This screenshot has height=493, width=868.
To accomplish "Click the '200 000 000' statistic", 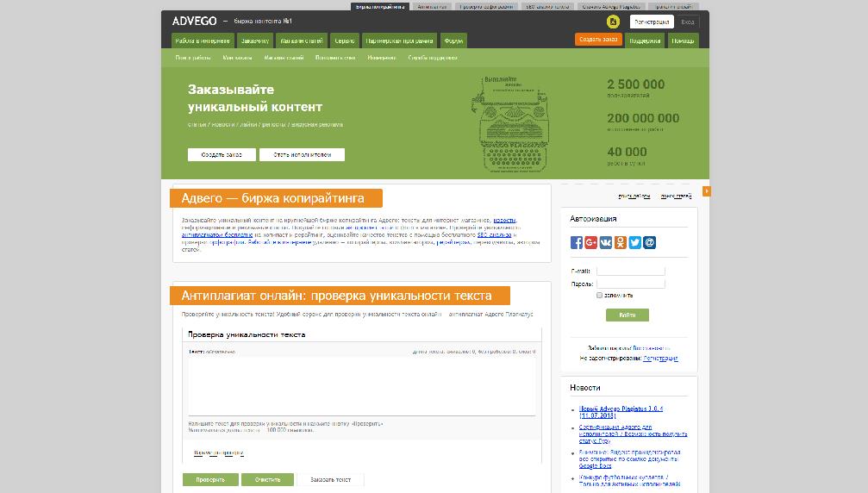I will (x=643, y=118).
